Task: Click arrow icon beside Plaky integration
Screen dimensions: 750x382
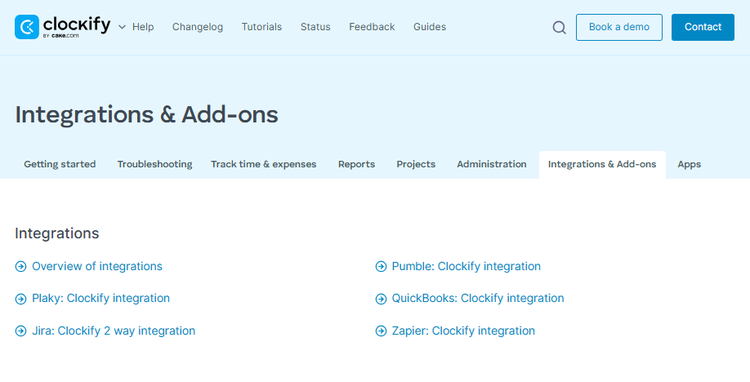Action: (21, 299)
